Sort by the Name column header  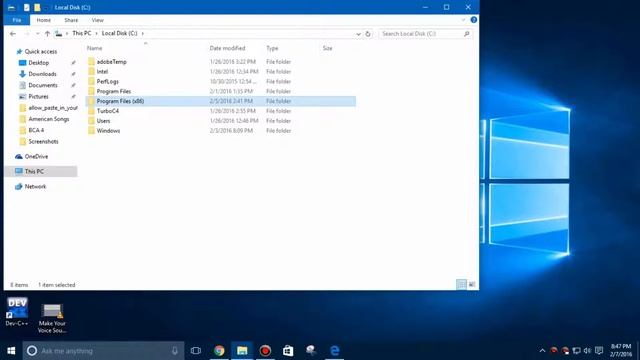[95, 48]
